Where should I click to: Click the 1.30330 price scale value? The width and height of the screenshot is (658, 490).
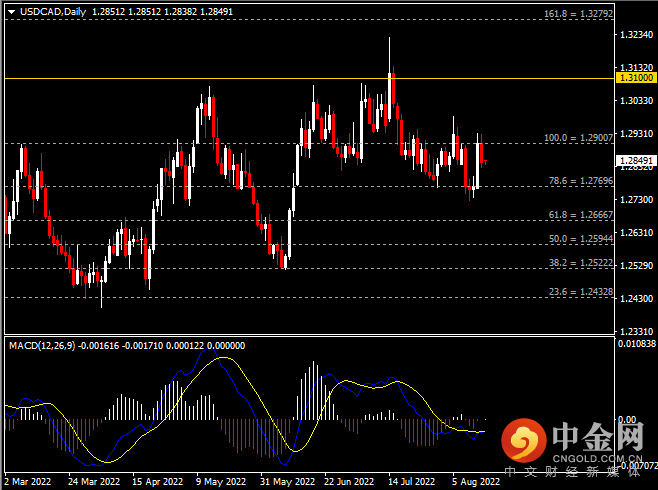(x=637, y=101)
